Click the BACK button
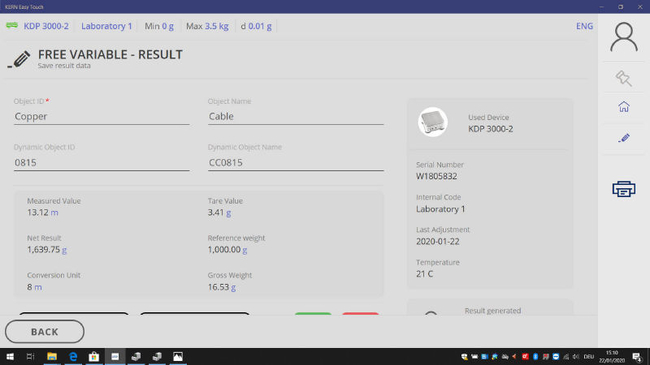Viewport: 650px width, 365px height. [x=45, y=332]
